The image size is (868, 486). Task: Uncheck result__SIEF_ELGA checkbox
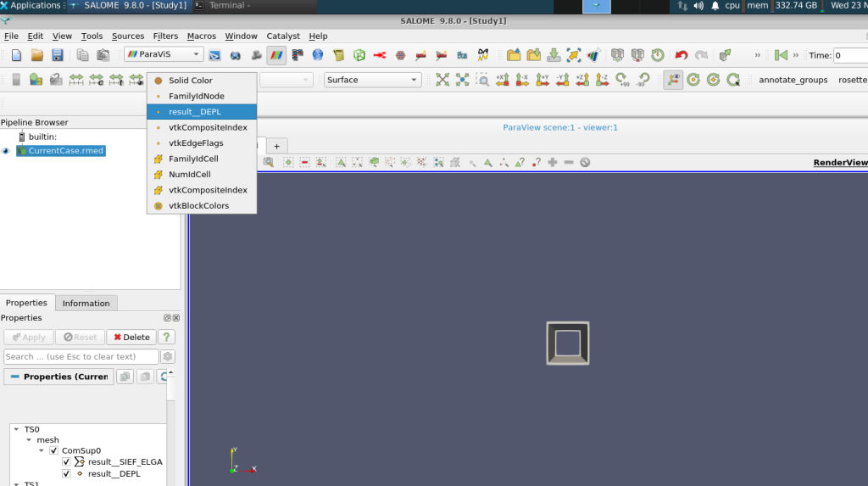point(66,461)
